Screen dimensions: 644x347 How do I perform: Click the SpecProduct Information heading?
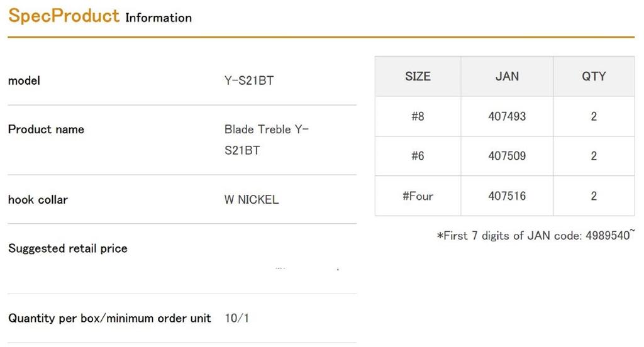click(x=99, y=16)
